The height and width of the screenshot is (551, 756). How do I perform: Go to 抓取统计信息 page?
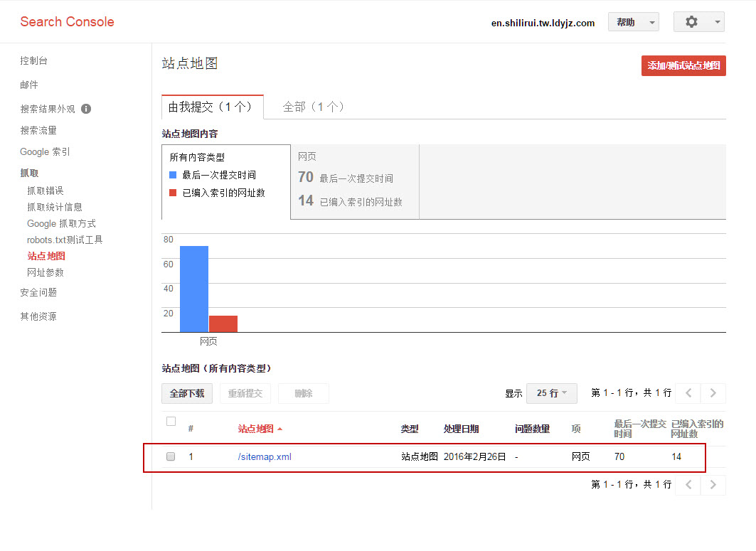(x=57, y=206)
